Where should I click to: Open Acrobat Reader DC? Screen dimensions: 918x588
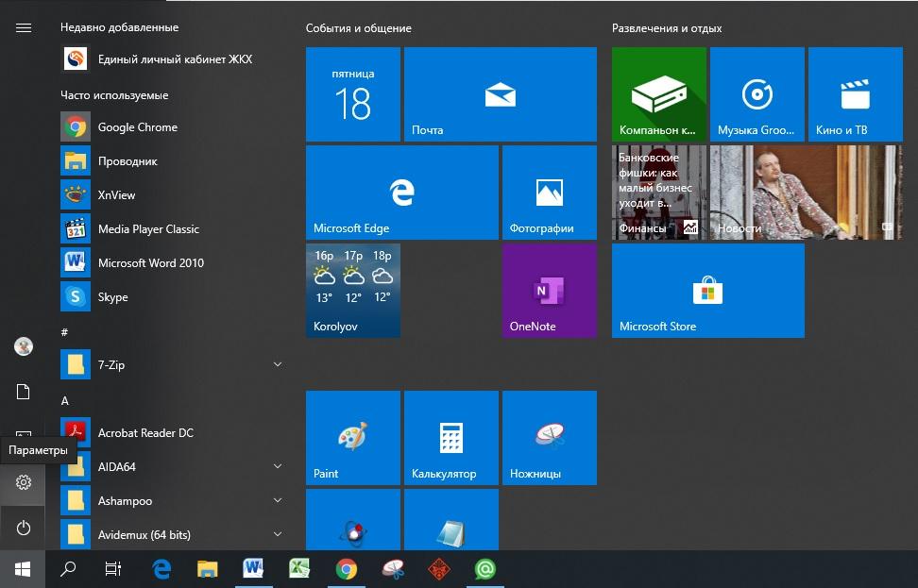[173, 432]
